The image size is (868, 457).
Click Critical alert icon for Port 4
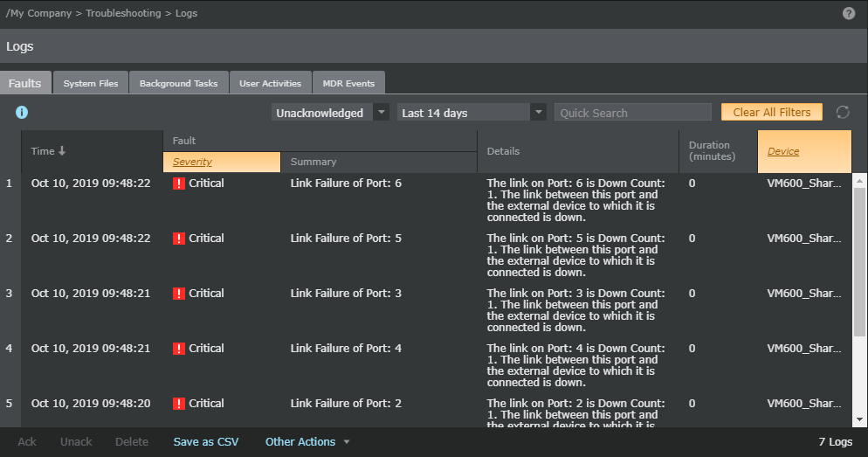179,349
